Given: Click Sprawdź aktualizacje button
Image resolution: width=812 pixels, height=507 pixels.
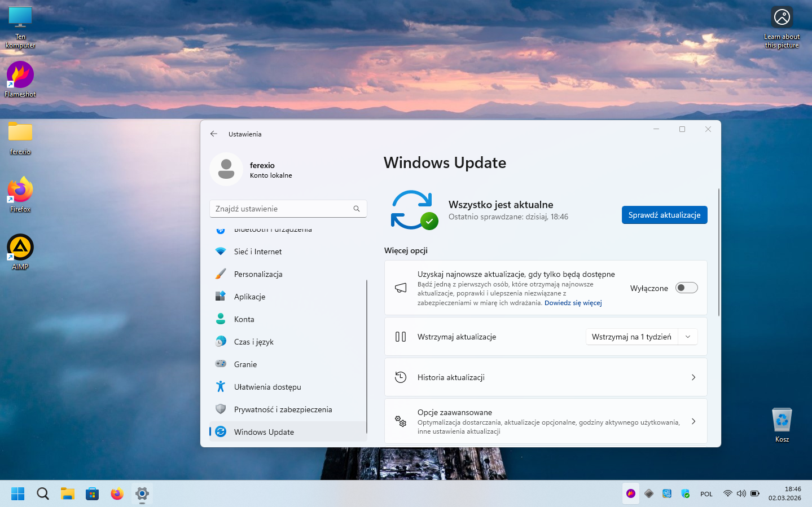Looking at the screenshot, I should click(664, 215).
